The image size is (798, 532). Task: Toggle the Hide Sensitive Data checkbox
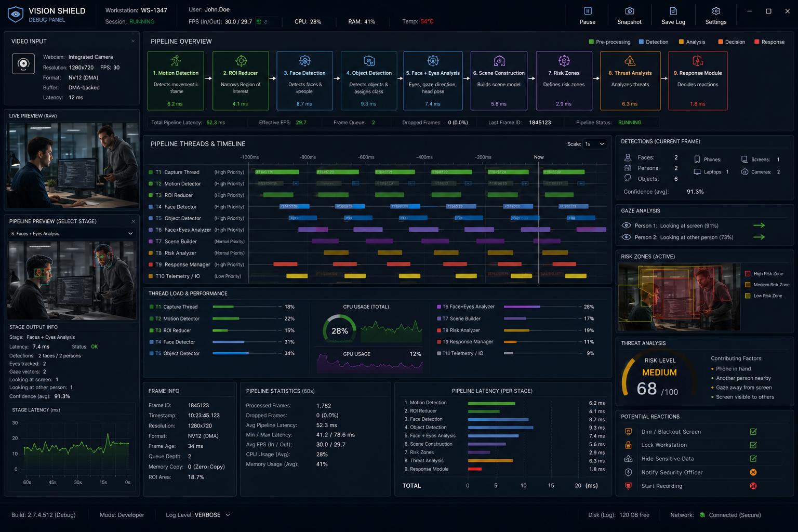(x=753, y=458)
